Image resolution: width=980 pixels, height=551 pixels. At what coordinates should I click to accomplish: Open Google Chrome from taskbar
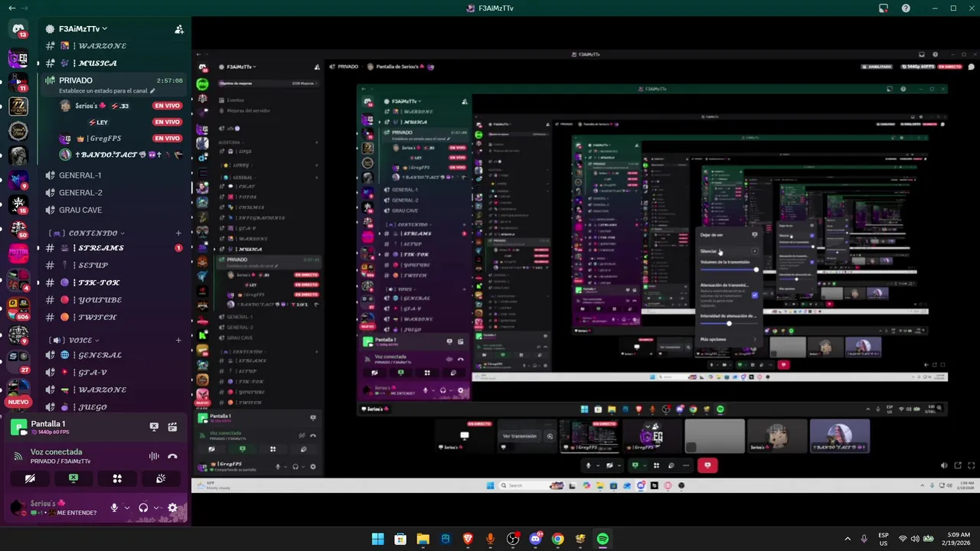pyautogui.click(x=557, y=540)
